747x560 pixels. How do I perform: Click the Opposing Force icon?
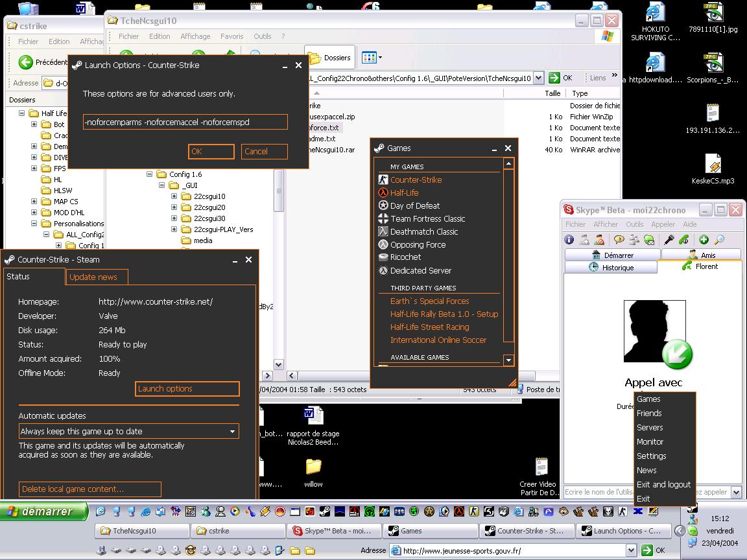click(383, 244)
